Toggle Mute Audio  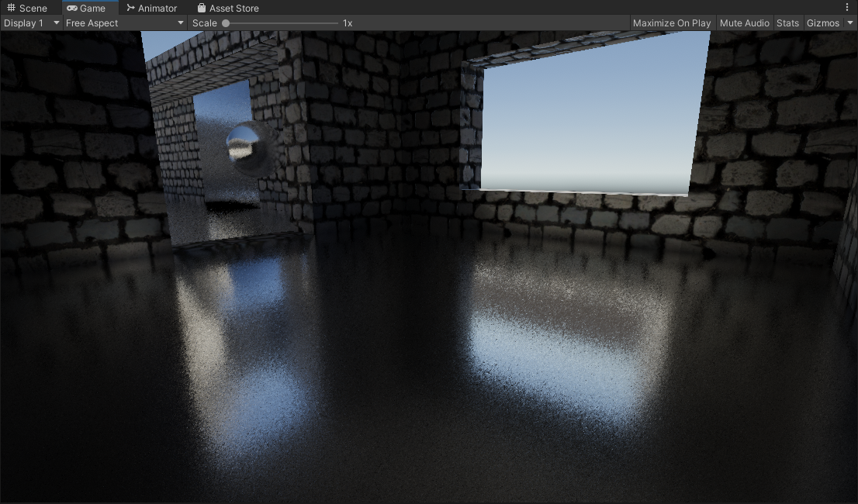point(744,23)
